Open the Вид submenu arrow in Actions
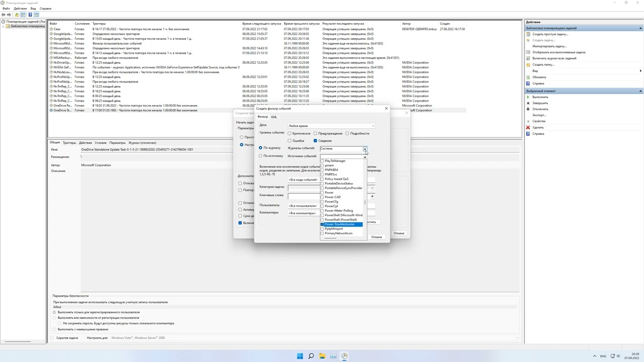 (x=640, y=71)
